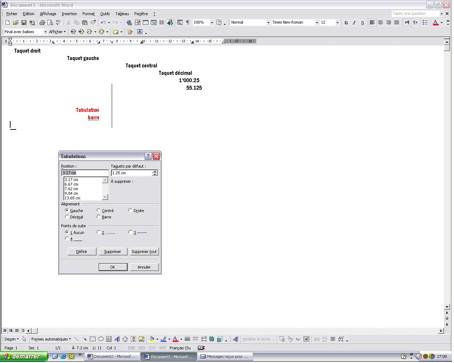Click the Underline formatting icon

tap(362, 22)
